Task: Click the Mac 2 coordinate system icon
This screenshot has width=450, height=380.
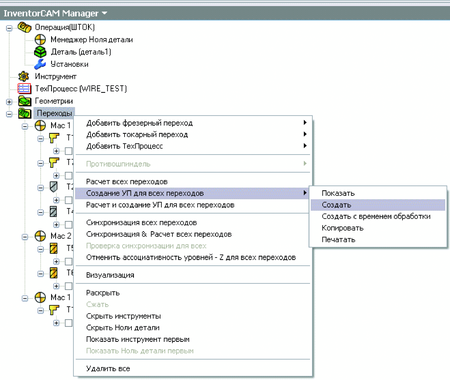Action: pyautogui.click(x=40, y=236)
